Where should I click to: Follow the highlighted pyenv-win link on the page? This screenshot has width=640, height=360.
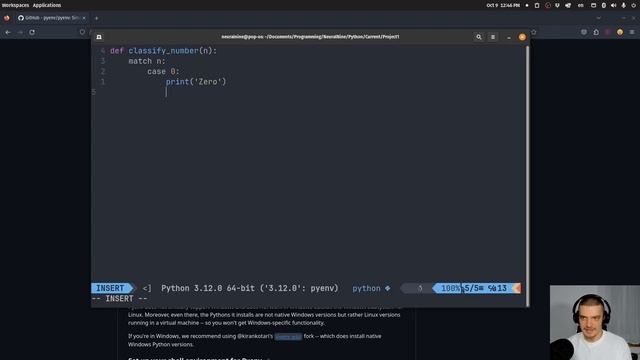[x=288, y=336]
